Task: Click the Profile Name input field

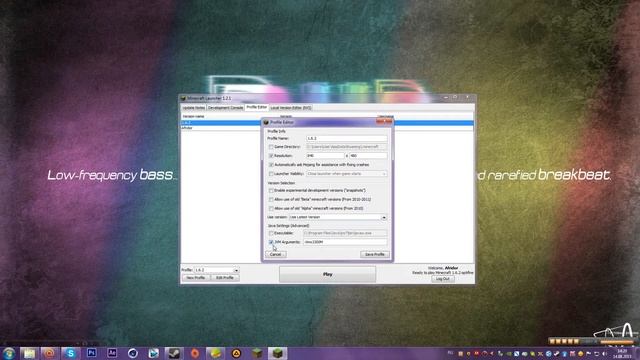Action: (x=346, y=138)
